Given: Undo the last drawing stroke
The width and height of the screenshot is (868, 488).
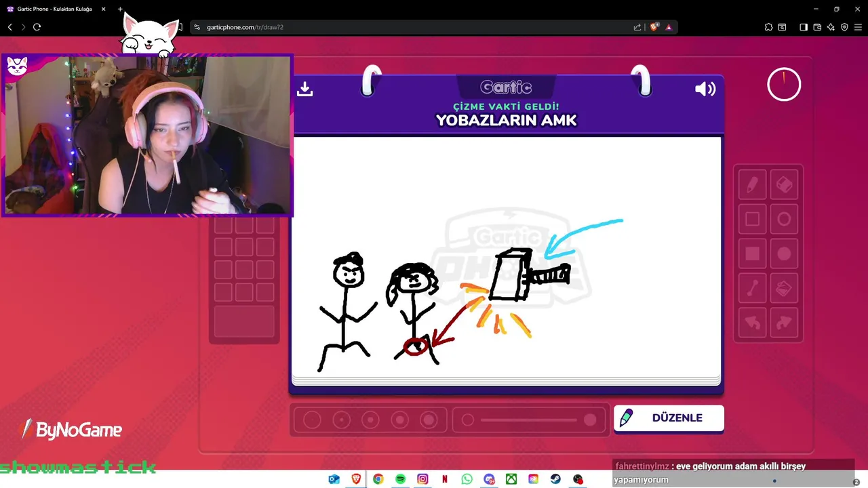Looking at the screenshot, I should tap(753, 323).
